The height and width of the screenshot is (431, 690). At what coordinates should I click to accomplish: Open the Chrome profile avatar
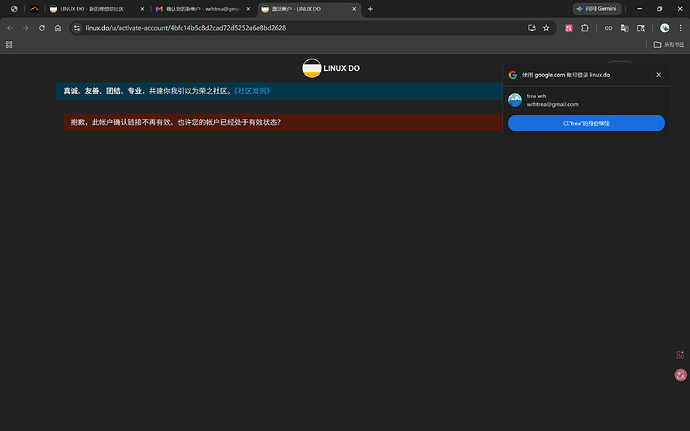coord(664,28)
